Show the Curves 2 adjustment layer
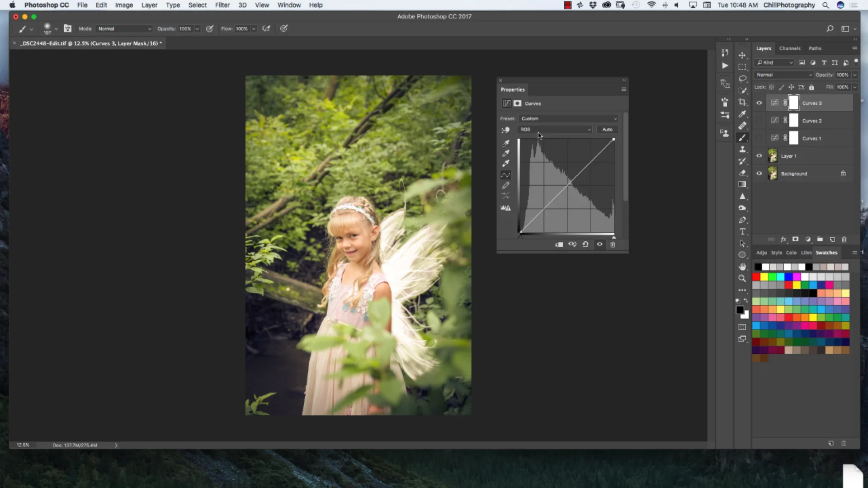Screen dimensions: 868x488 pyautogui.click(x=759, y=121)
